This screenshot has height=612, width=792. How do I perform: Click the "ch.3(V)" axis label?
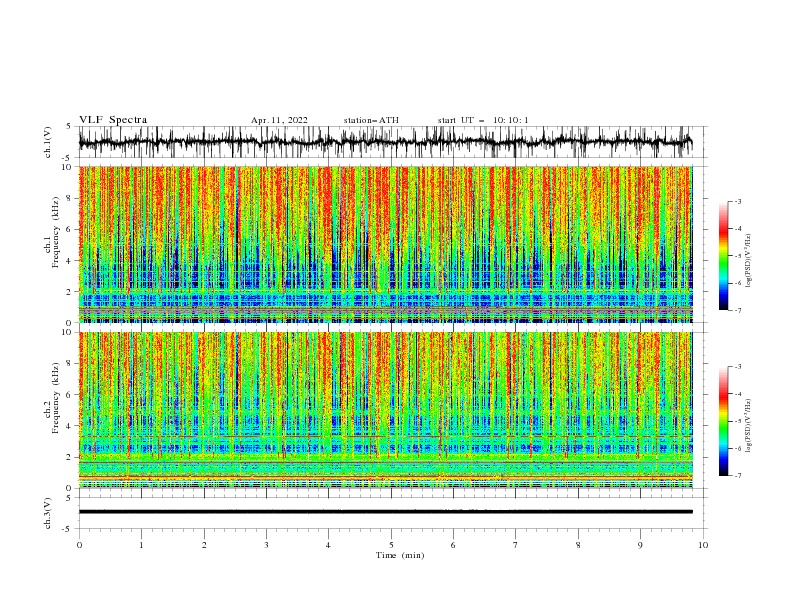[48, 513]
